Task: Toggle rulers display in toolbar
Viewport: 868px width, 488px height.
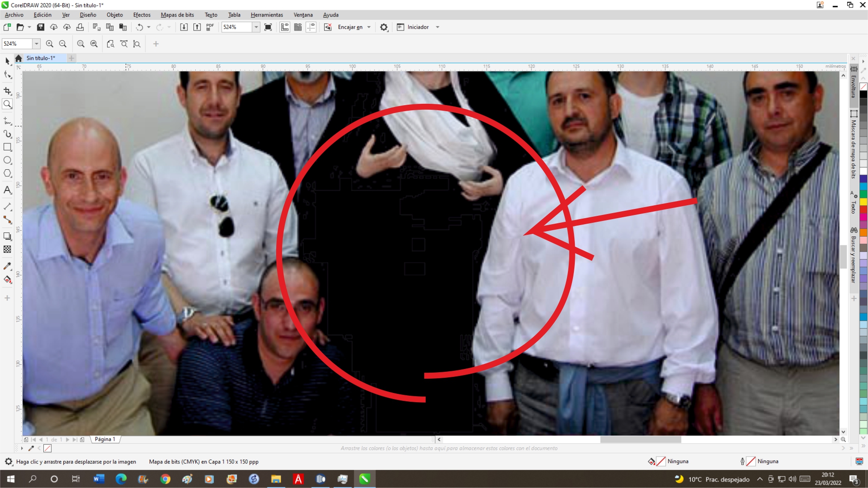Action: pos(285,27)
